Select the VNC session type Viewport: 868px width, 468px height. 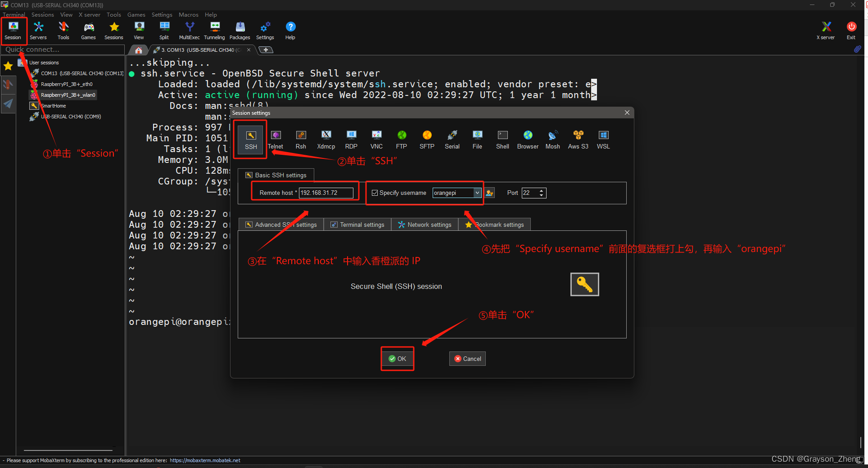coord(376,139)
